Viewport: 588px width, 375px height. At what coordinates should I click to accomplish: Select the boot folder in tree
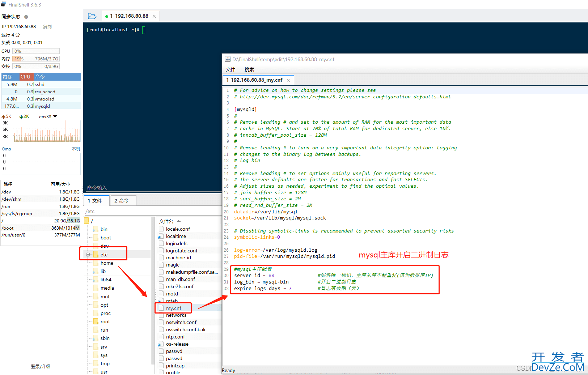click(x=106, y=238)
